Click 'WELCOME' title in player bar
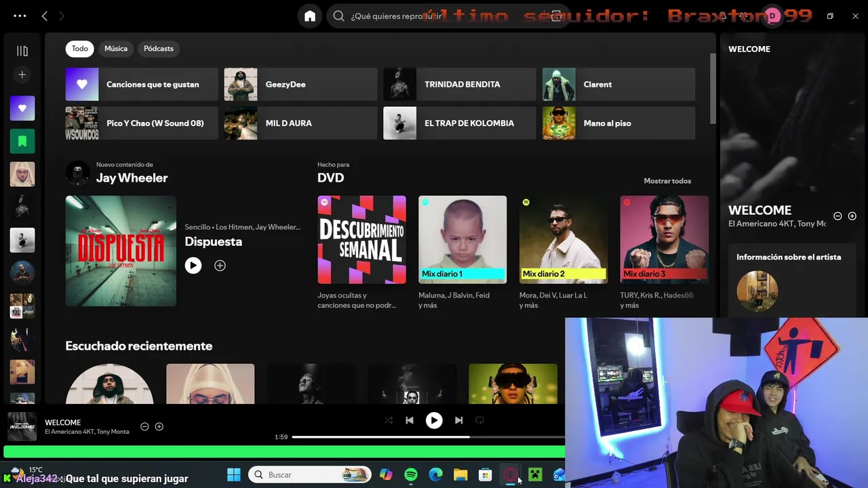Image resolution: width=868 pixels, height=488 pixels. point(63,422)
